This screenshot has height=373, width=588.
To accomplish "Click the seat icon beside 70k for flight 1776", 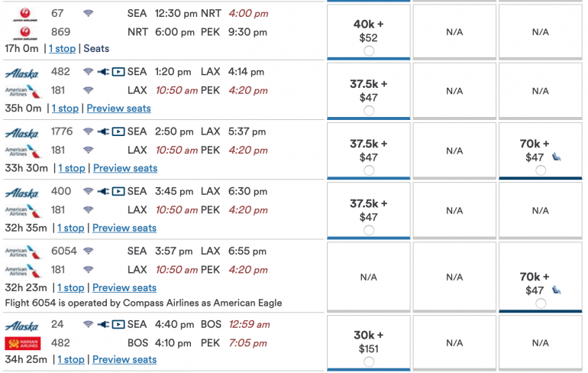I will tap(557, 157).
